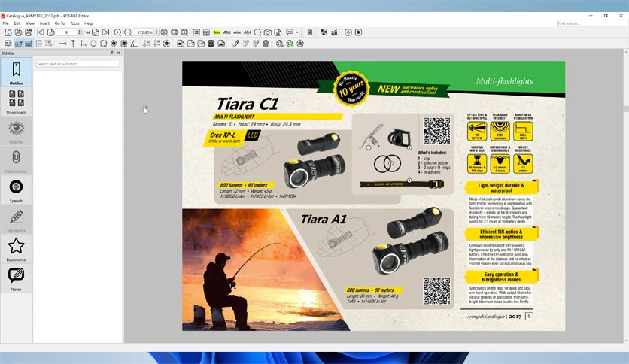Toggle the second highlighted grid button
Viewport: 629px width, 364px height.
click(29, 44)
